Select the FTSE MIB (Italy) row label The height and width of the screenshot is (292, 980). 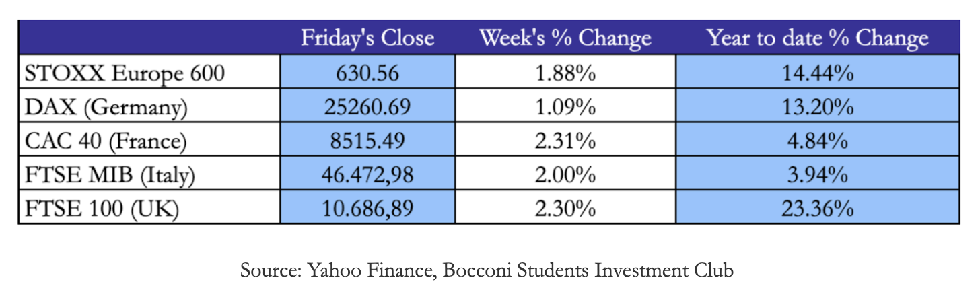(x=110, y=175)
